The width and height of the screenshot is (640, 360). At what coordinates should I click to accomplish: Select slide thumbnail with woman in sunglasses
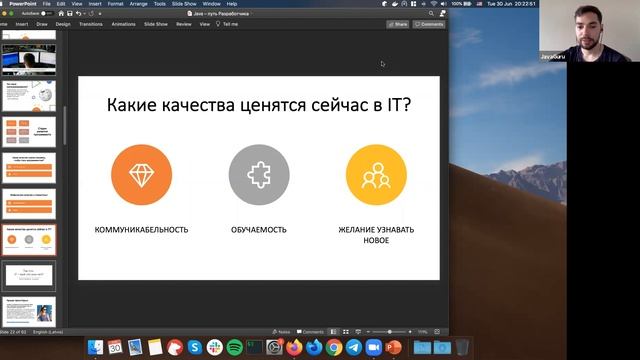pos(29,312)
